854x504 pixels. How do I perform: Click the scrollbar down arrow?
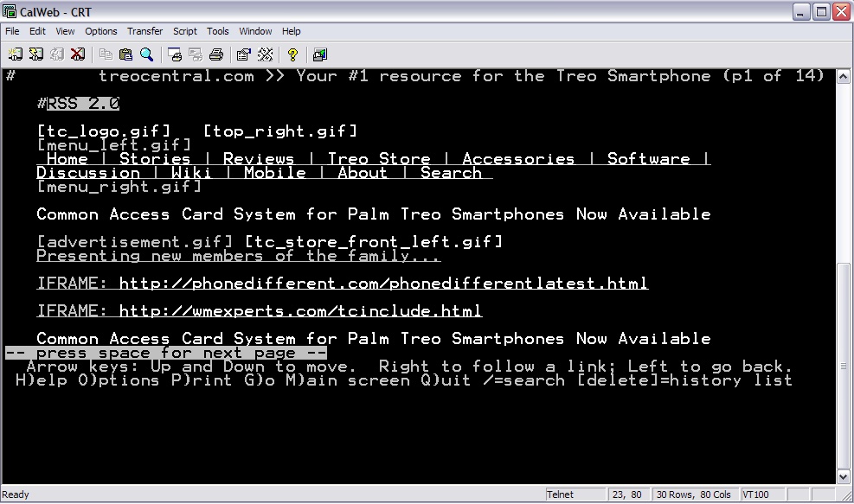(844, 476)
